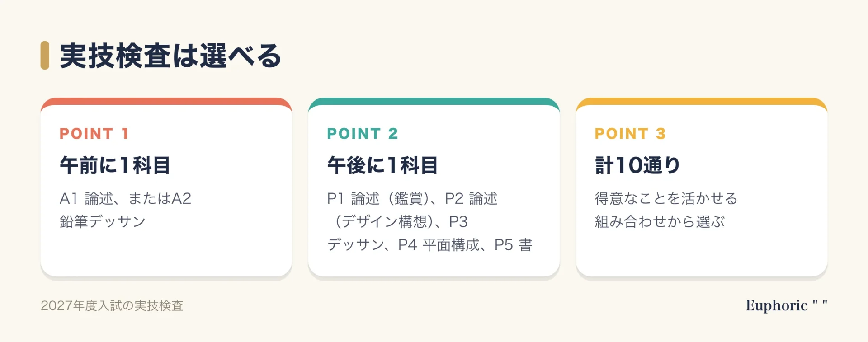Image resolution: width=868 pixels, height=342 pixels.
Task: Click the yellow top bar of third card
Action: [702, 101]
